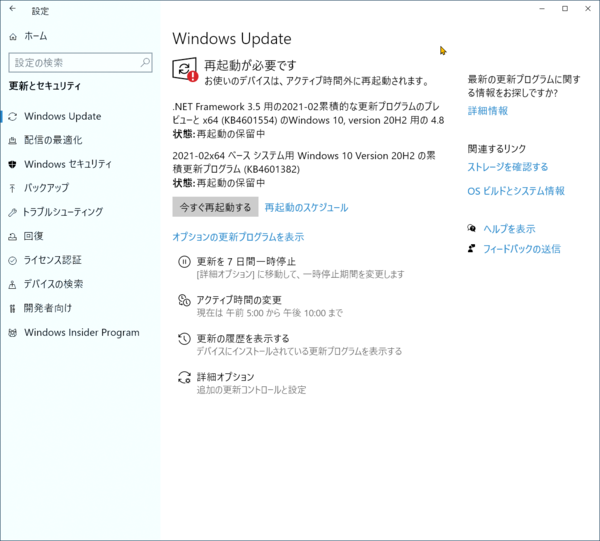Click the Windows セキュリティ shield icon
The height and width of the screenshot is (541, 600).
click(13, 165)
